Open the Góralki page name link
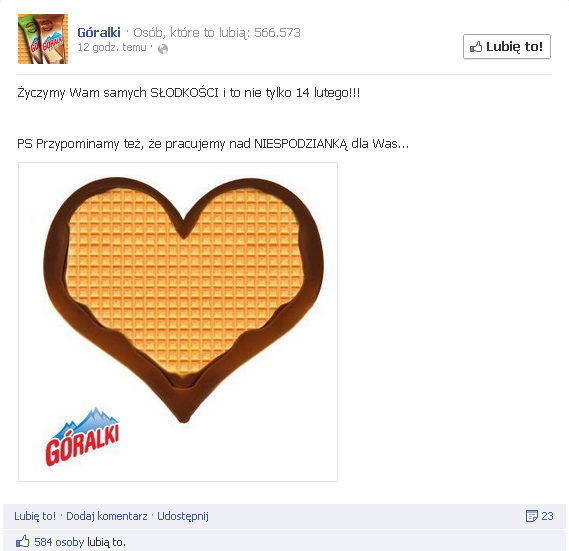569x551 pixels. 99,33
